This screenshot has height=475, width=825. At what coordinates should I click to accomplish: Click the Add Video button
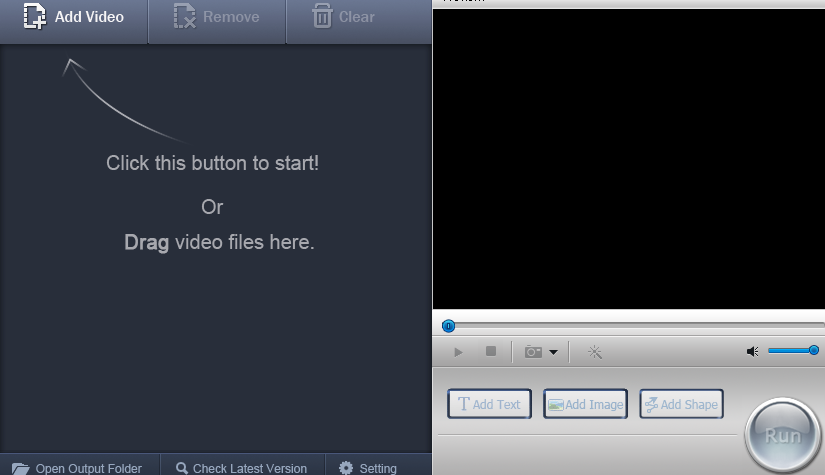74,17
